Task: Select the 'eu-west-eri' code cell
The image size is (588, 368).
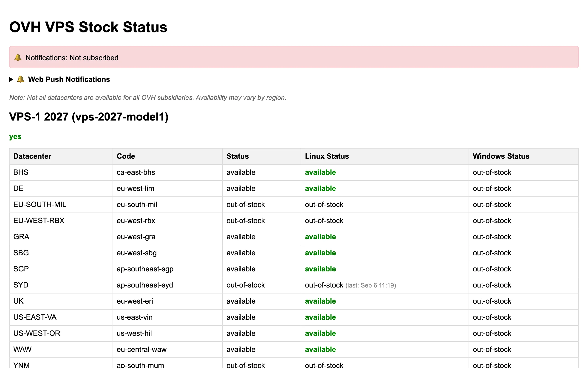Action: point(167,301)
